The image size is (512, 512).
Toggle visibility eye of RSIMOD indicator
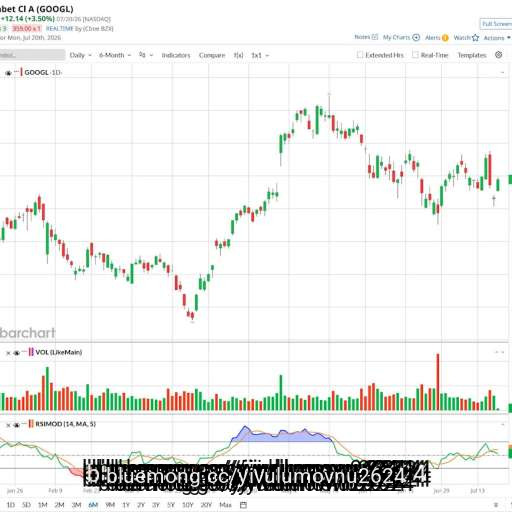pyautogui.click(x=16, y=425)
